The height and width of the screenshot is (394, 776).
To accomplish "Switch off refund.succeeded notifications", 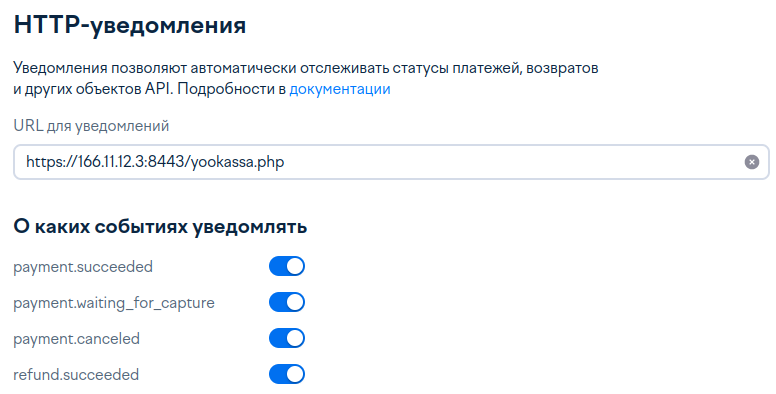I will click(287, 375).
